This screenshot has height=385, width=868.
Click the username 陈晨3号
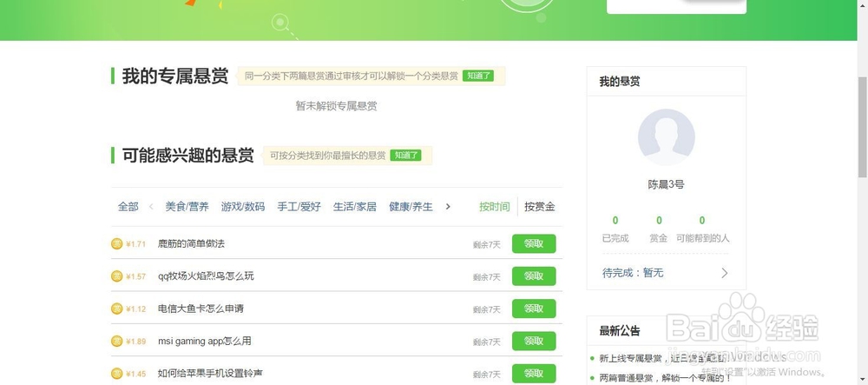[666, 184]
